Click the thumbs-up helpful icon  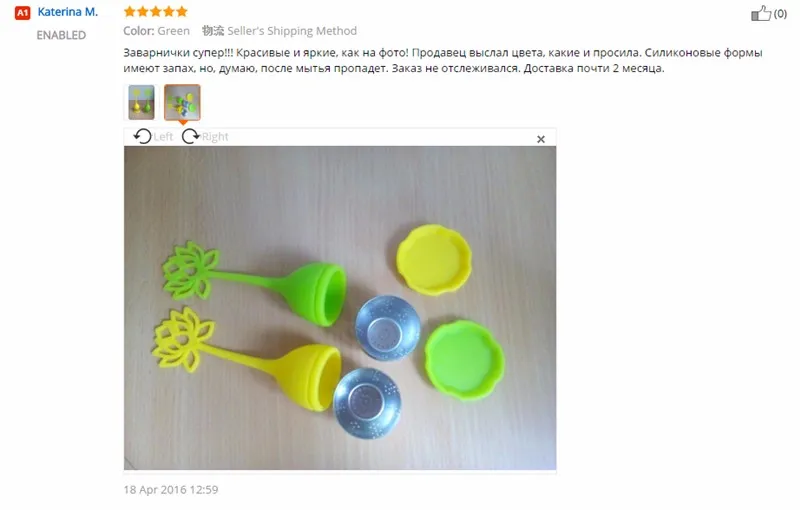(761, 13)
